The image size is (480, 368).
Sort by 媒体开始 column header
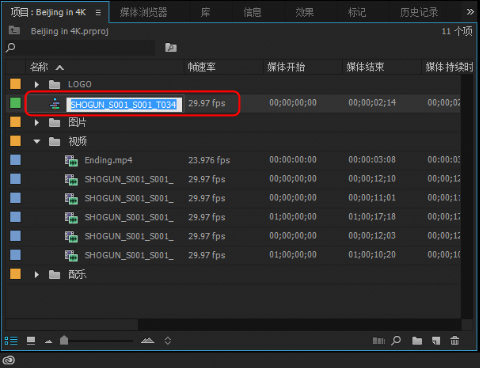(286, 67)
